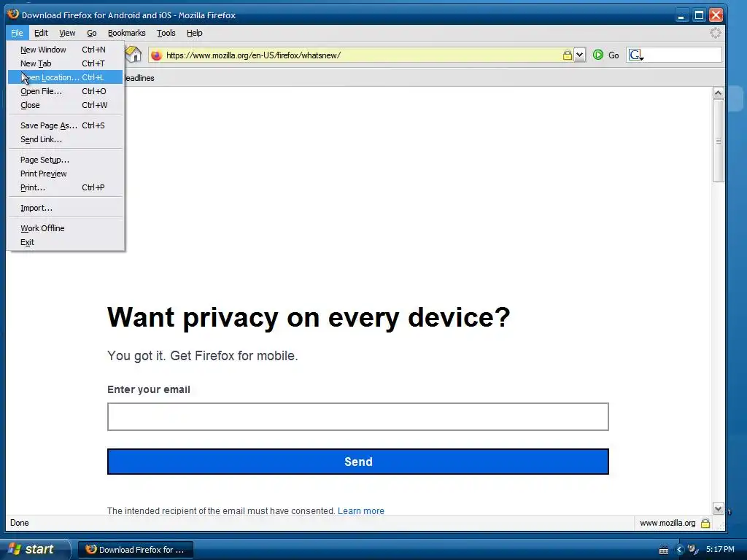Select Open Location in the File menu
This screenshot has width=747, height=560.
tap(65, 77)
